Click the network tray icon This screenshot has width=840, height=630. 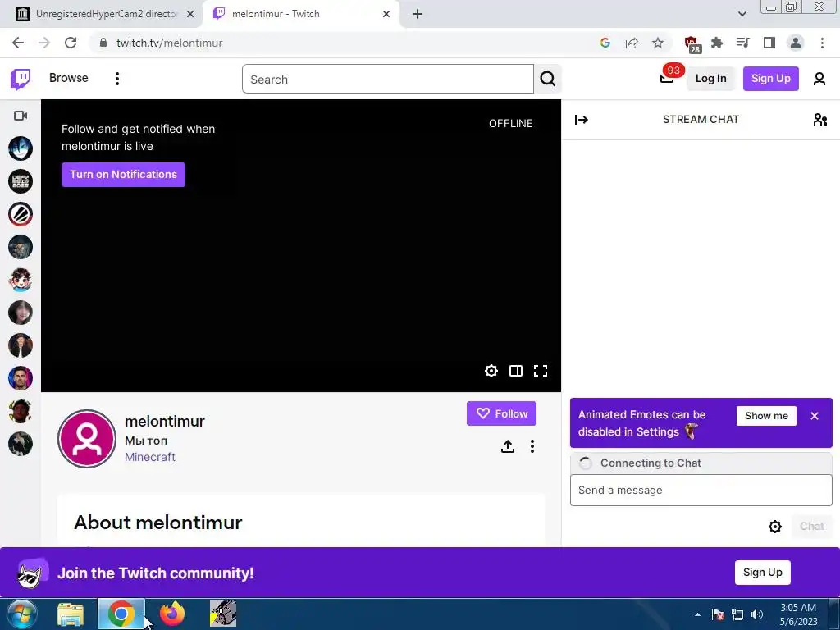(x=737, y=614)
